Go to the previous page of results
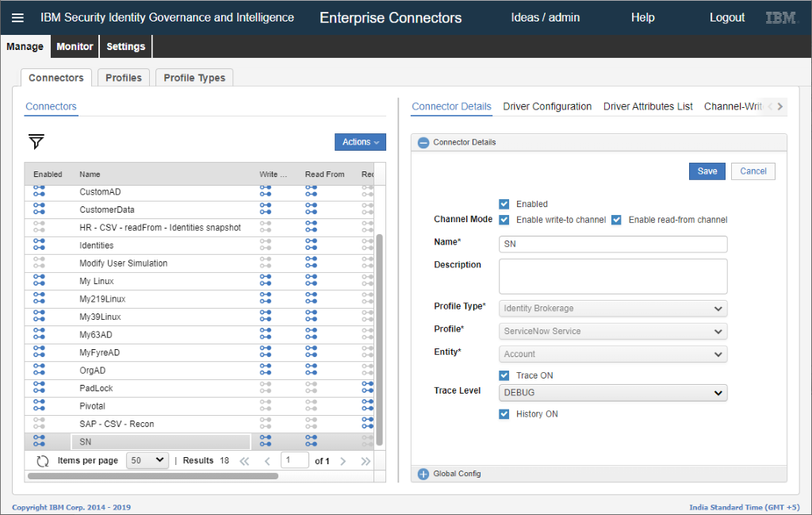Viewport: 812px width, 515px height. coord(267,461)
